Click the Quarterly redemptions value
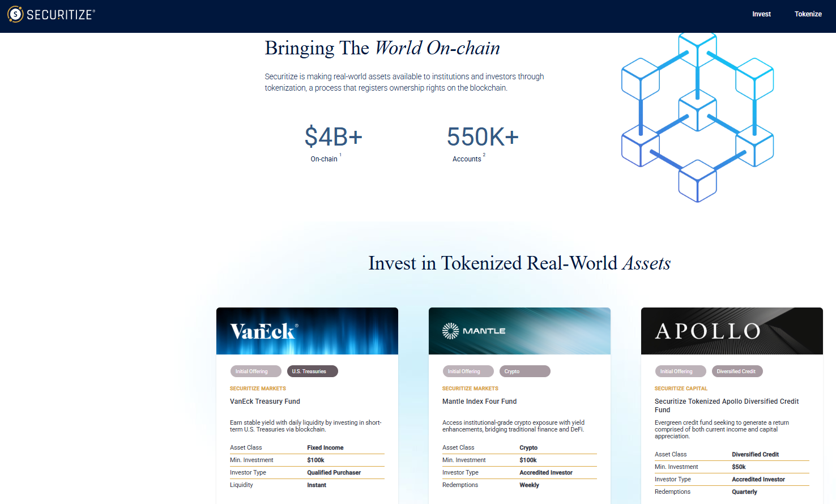The width and height of the screenshot is (836, 504). [x=744, y=492]
